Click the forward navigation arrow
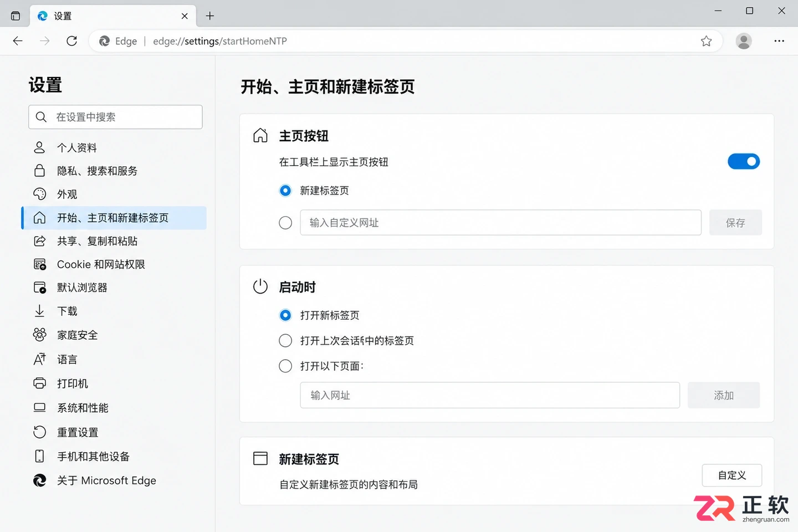The image size is (798, 532). tap(45, 41)
